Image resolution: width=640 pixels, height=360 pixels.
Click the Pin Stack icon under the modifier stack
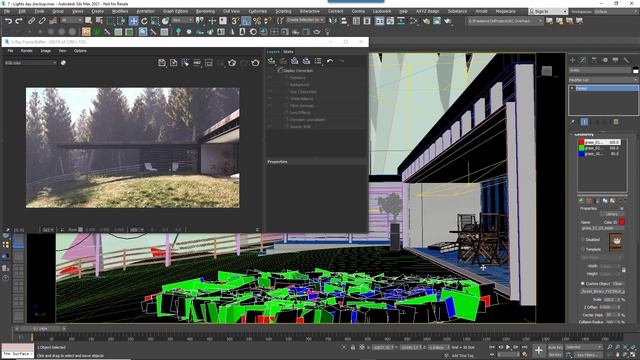(x=573, y=122)
